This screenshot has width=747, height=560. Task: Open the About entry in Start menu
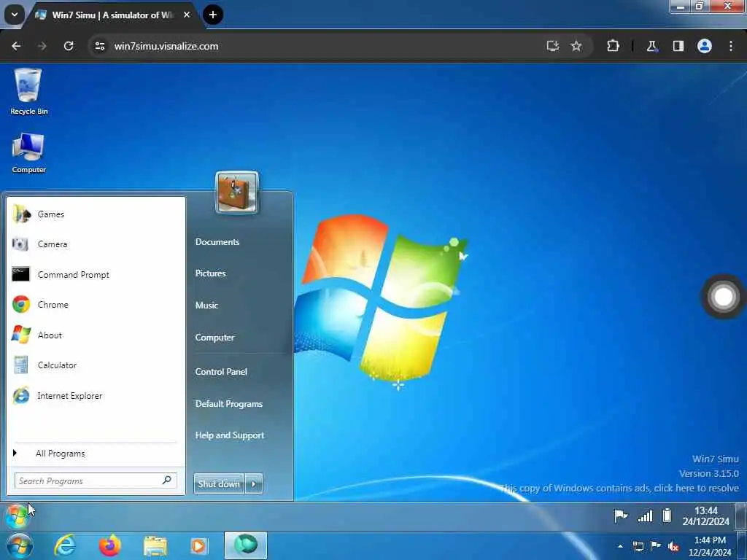[96, 335]
